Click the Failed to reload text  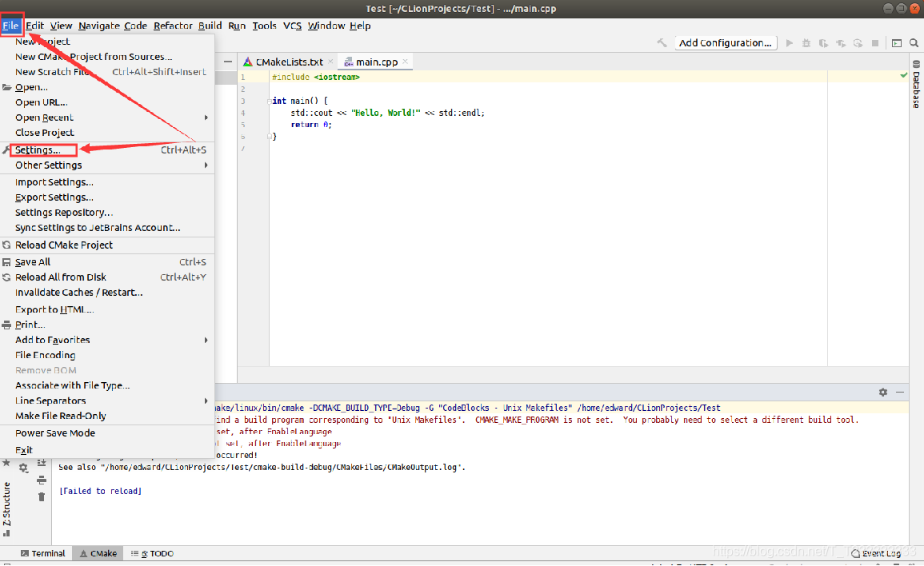pos(100,491)
